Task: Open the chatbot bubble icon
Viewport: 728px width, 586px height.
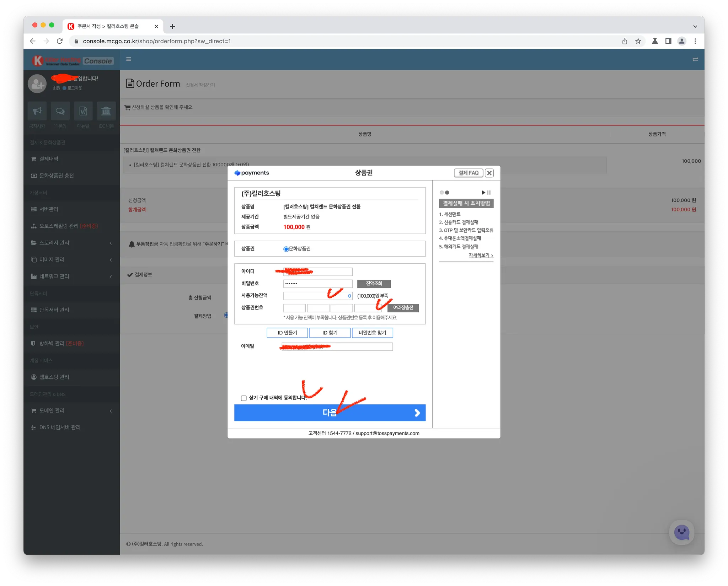Action: (681, 532)
